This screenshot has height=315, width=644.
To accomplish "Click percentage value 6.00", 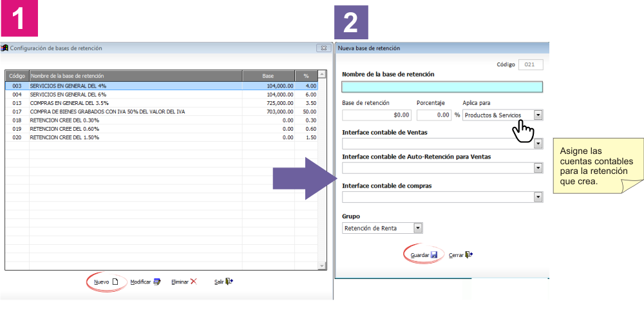I will pyautogui.click(x=311, y=95).
